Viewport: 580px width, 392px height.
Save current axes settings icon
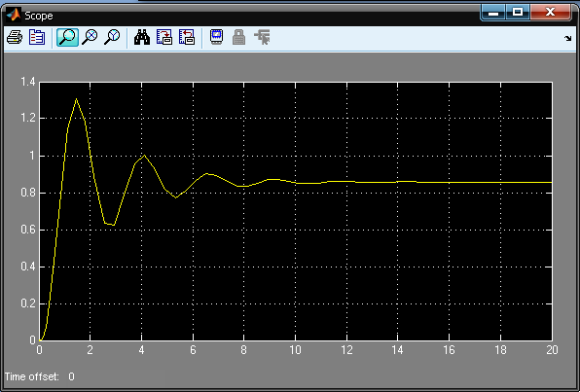[164, 37]
